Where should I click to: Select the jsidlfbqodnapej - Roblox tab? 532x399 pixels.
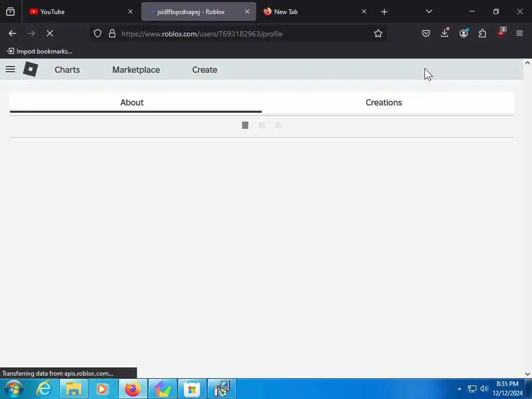(198, 11)
